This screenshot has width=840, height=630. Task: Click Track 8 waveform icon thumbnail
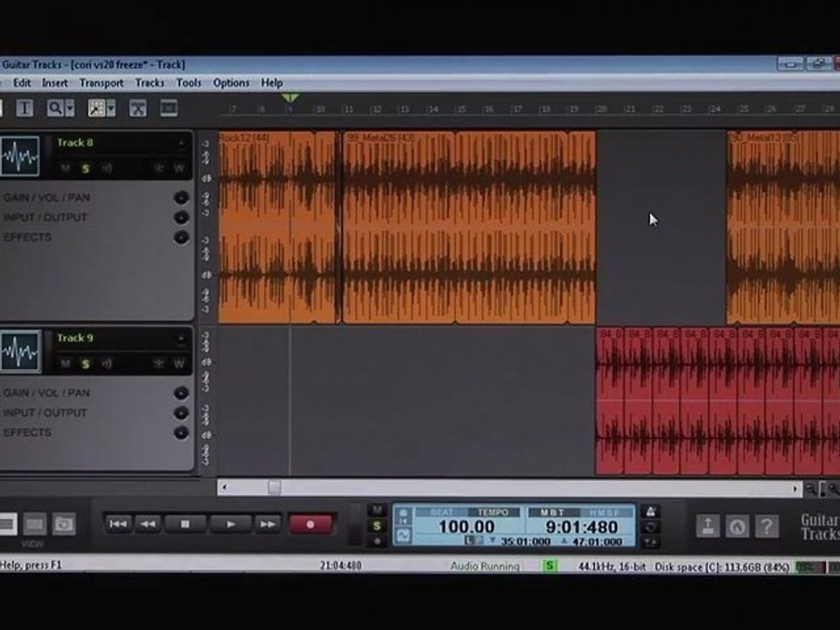(20, 156)
